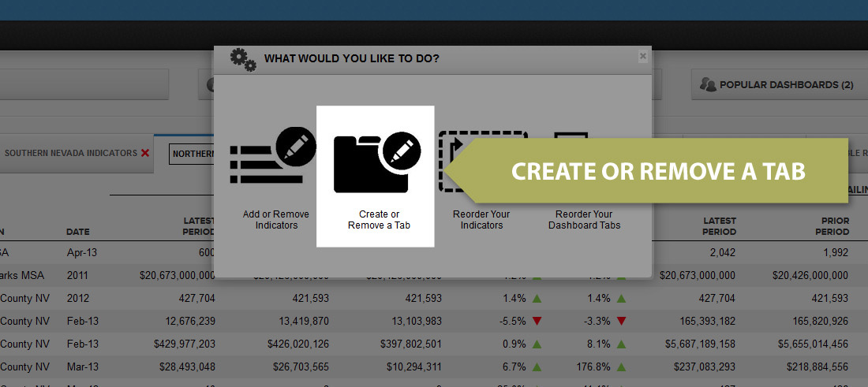
Task: Select the Apr-13 date cell
Action: pos(82,253)
